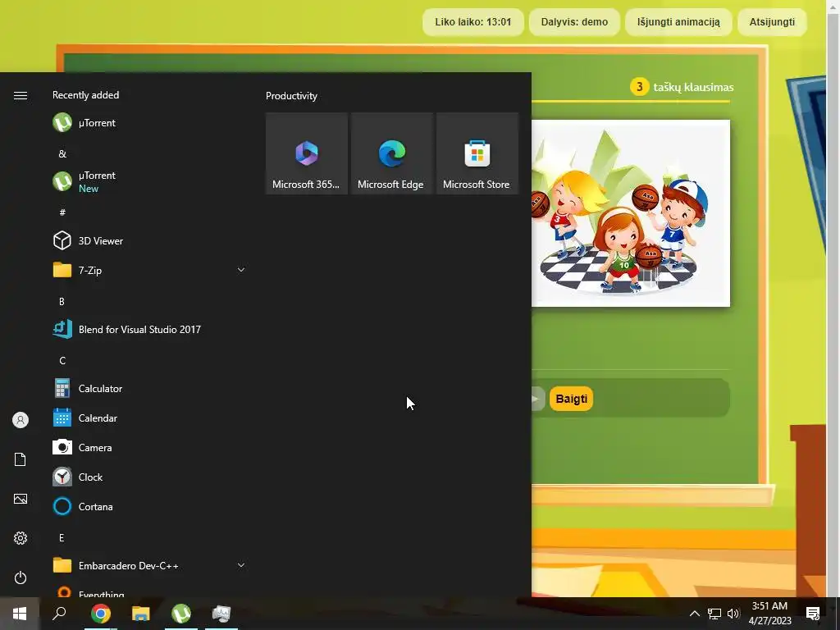Open Cortana from the app list

coord(149,506)
